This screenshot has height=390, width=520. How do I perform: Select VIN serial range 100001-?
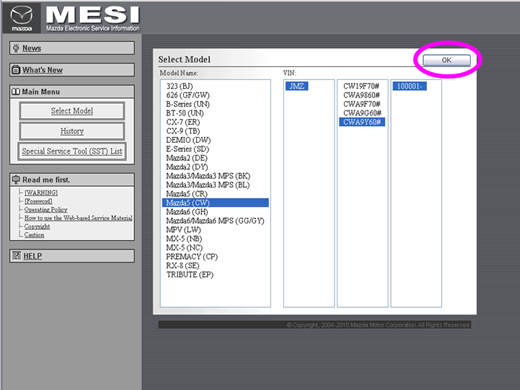[x=410, y=86]
